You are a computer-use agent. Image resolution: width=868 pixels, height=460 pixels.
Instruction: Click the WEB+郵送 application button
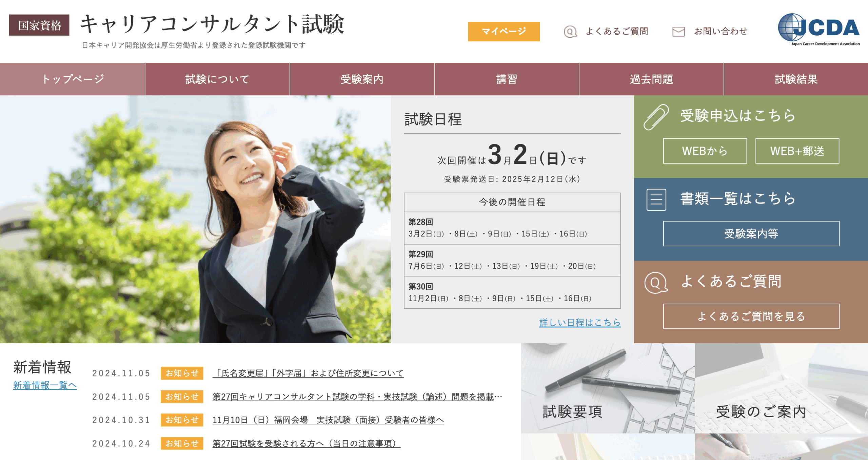797,151
